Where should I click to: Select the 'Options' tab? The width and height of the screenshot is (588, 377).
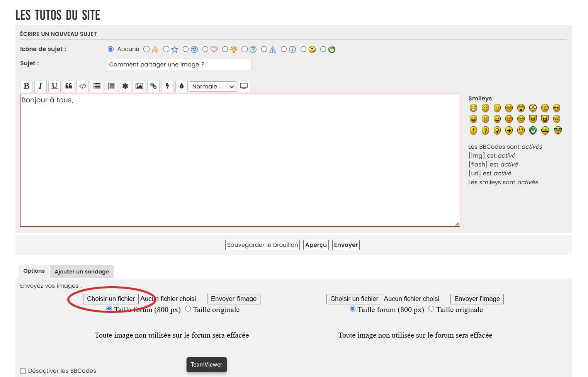(34, 271)
